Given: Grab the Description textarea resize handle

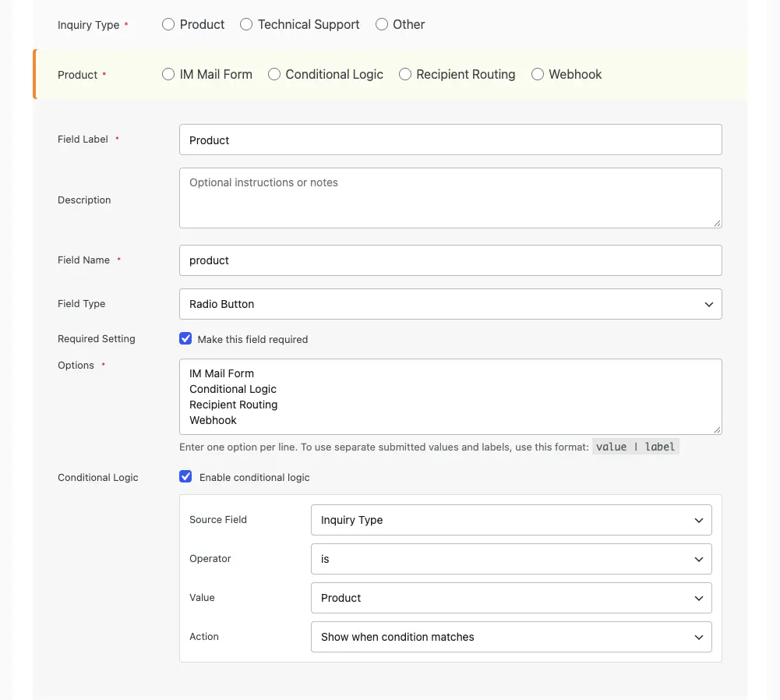Looking at the screenshot, I should pyautogui.click(x=717, y=224).
